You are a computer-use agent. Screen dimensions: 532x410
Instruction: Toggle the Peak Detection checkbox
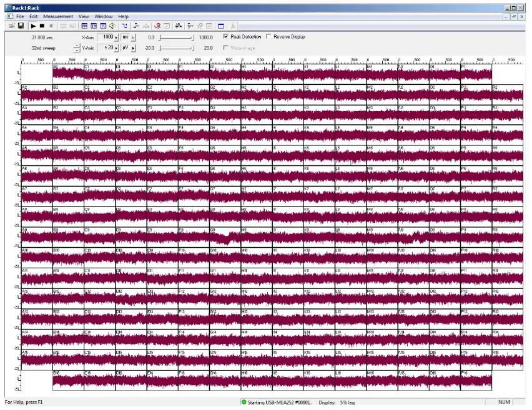(x=226, y=36)
